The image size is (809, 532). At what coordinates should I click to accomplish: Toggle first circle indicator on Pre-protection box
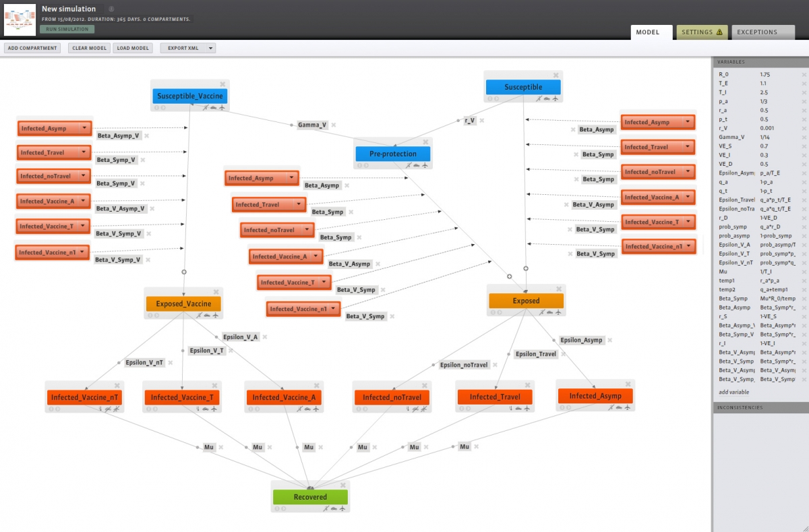coord(359,165)
